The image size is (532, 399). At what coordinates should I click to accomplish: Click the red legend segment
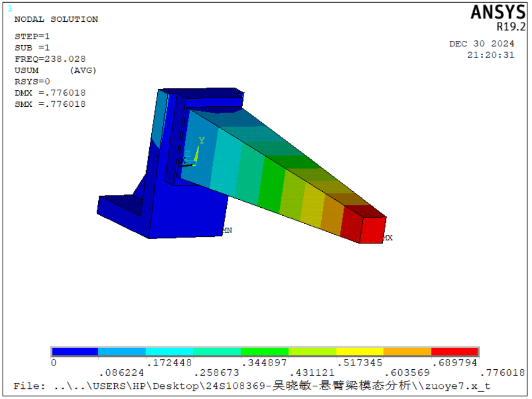tap(454, 352)
